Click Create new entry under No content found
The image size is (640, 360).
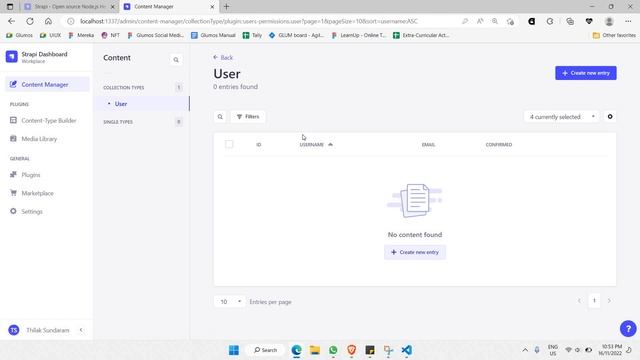[x=415, y=252]
